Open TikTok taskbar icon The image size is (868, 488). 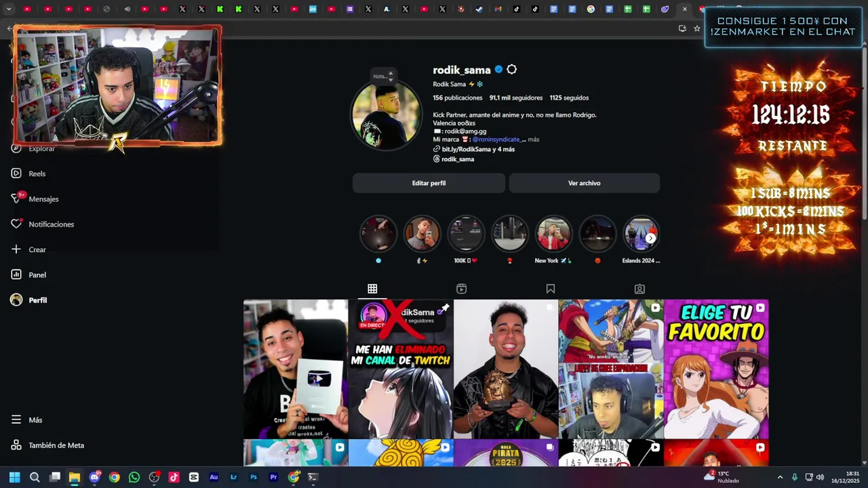(174, 477)
